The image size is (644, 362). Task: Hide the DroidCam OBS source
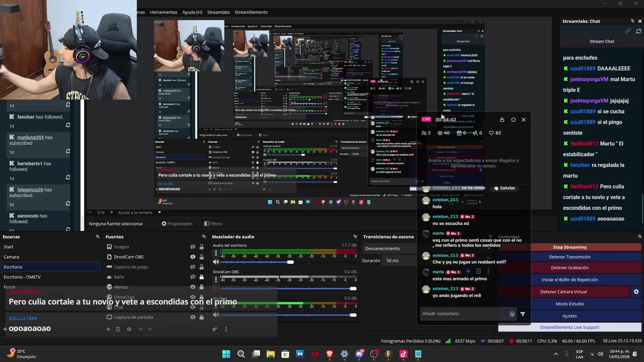click(193, 257)
